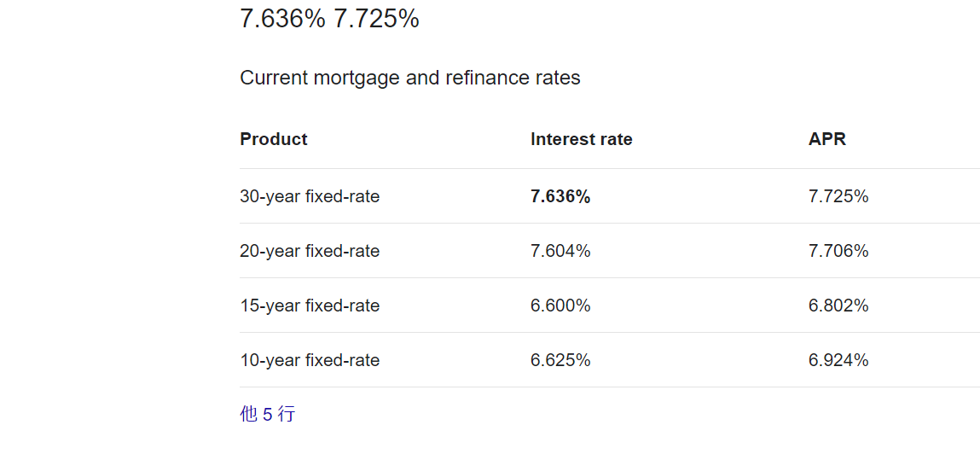Click the 7.604% interest rate value
Image resolution: width=980 pixels, height=454 pixels.
[560, 251]
